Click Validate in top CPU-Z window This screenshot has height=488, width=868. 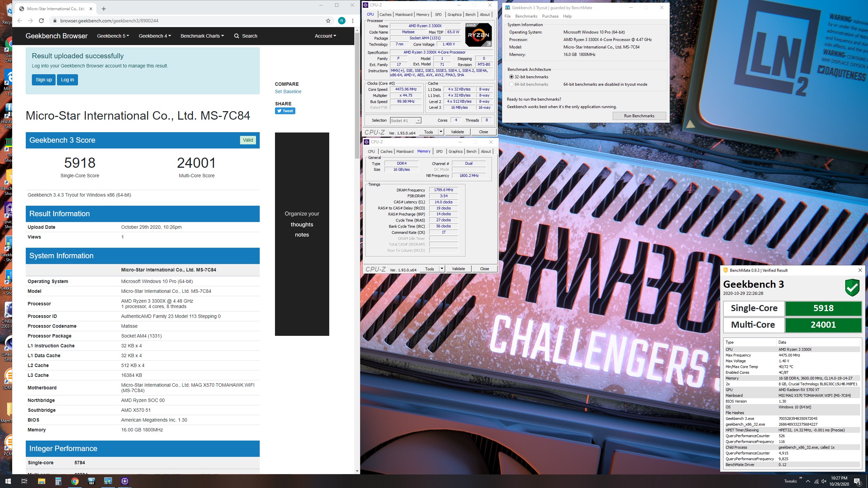[457, 132]
